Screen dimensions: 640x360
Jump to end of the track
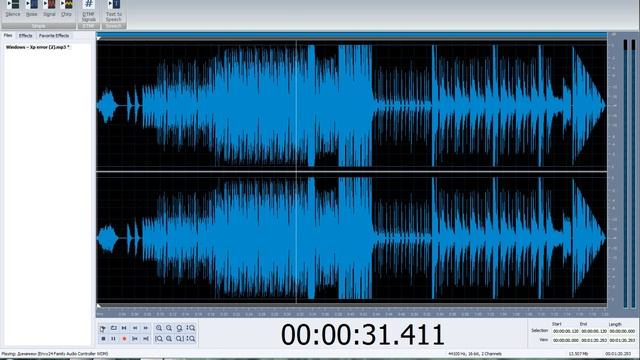pyautogui.click(x=146, y=339)
